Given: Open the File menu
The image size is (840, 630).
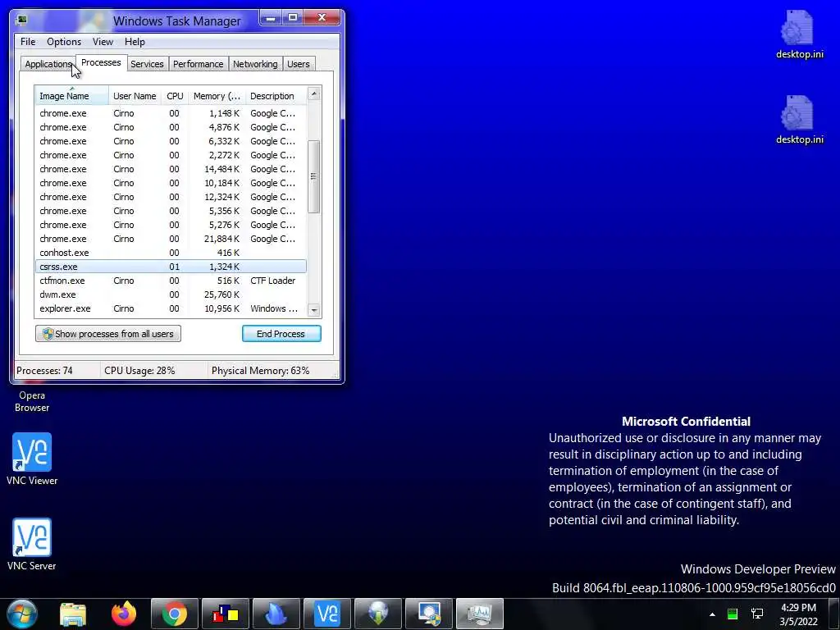Looking at the screenshot, I should (28, 42).
